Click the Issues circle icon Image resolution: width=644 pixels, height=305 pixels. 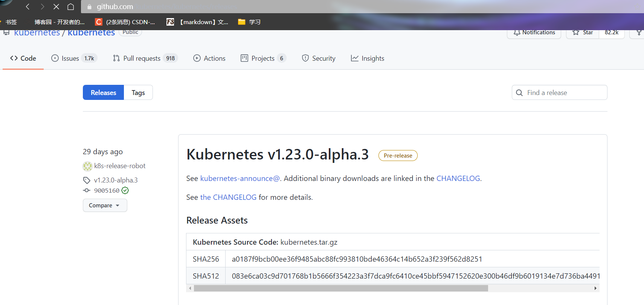point(55,58)
